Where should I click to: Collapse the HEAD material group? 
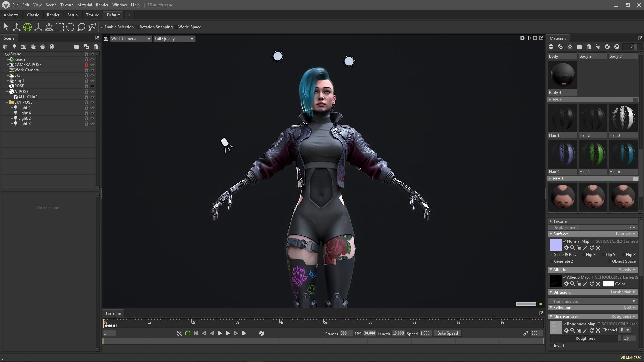tap(550, 179)
